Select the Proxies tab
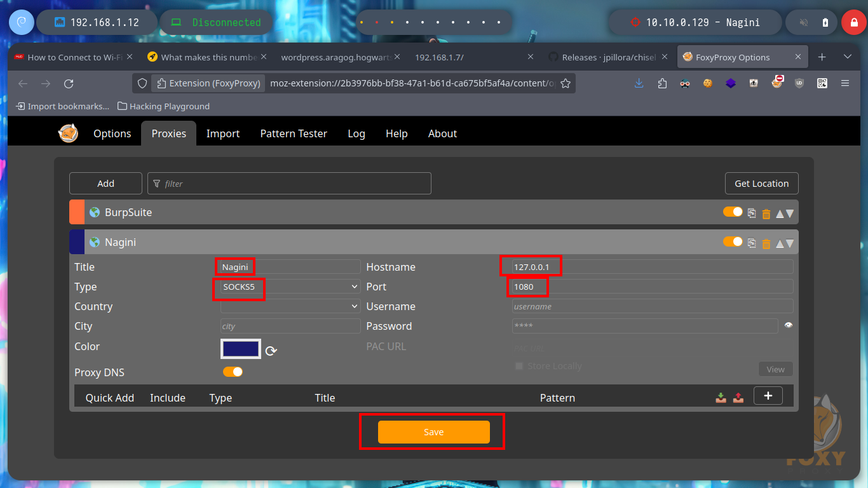The image size is (868, 488). [169, 133]
